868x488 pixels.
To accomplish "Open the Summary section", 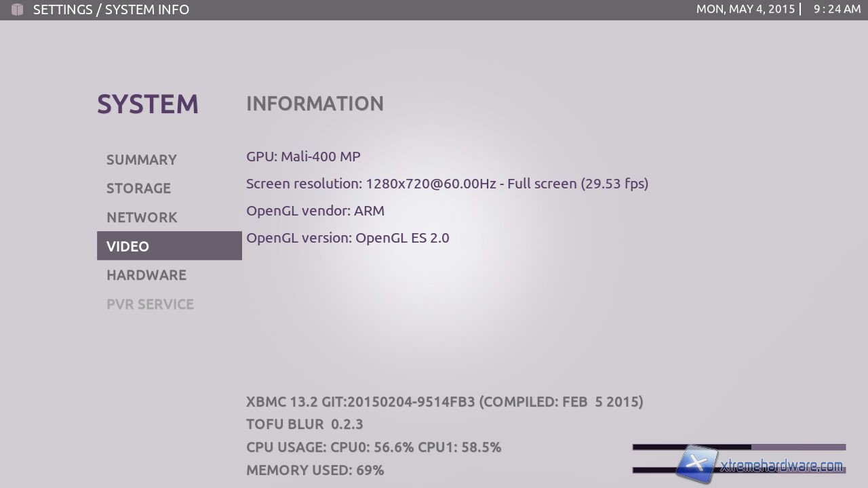I will [x=141, y=160].
